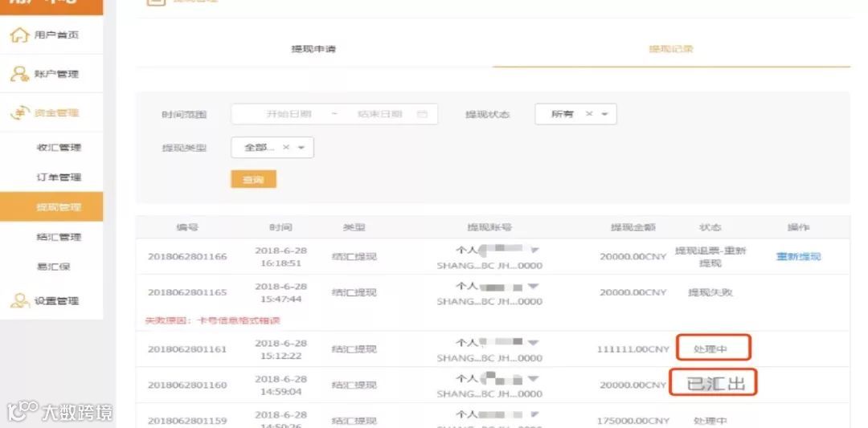Select order number 2018062801161
Image resolution: width=868 pixels, height=428 pixels.
(x=187, y=349)
